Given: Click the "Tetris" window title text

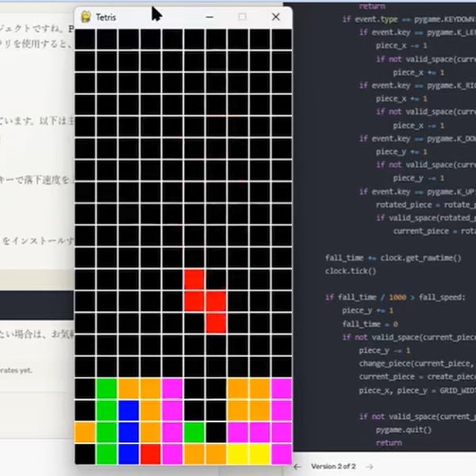Looking at the screenshot, I should pyautogui.click(x=106, y=17).
